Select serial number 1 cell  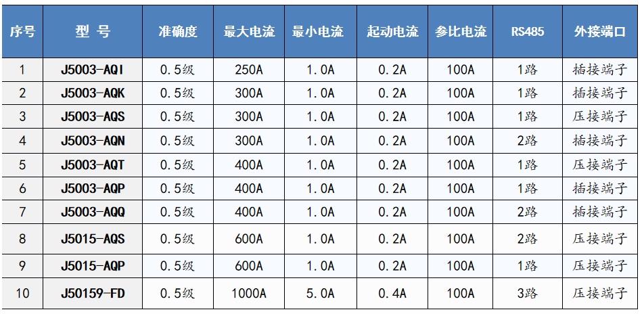coord(22,70)
